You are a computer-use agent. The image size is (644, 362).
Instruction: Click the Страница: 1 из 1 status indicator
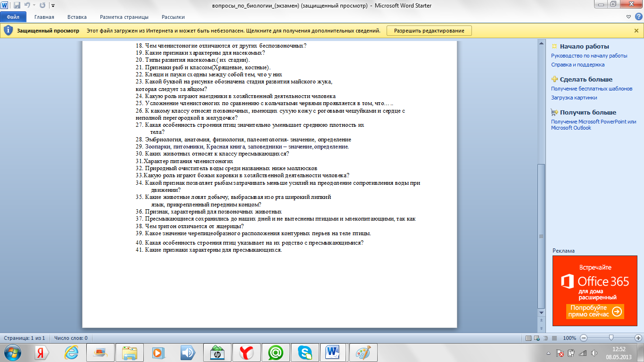click(x=25, y=338)
